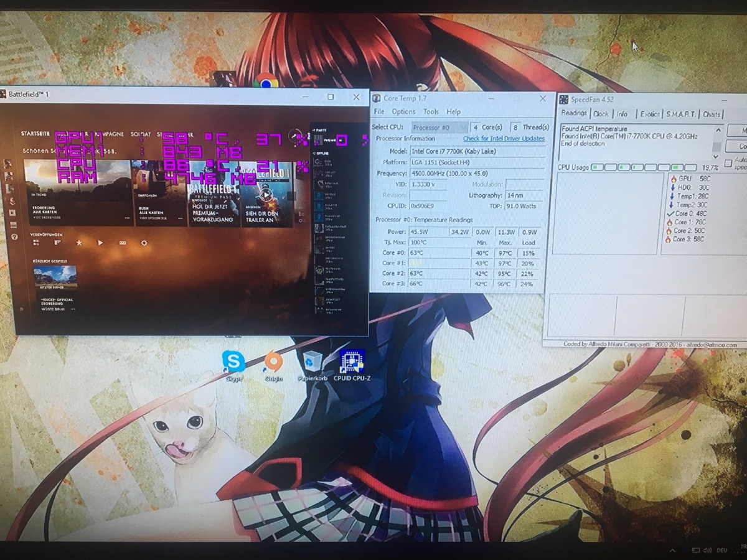This screenshot has width=747, height=560.
Task: Click the Check for Intel Driver Updates link
Action: pos(504,138)
